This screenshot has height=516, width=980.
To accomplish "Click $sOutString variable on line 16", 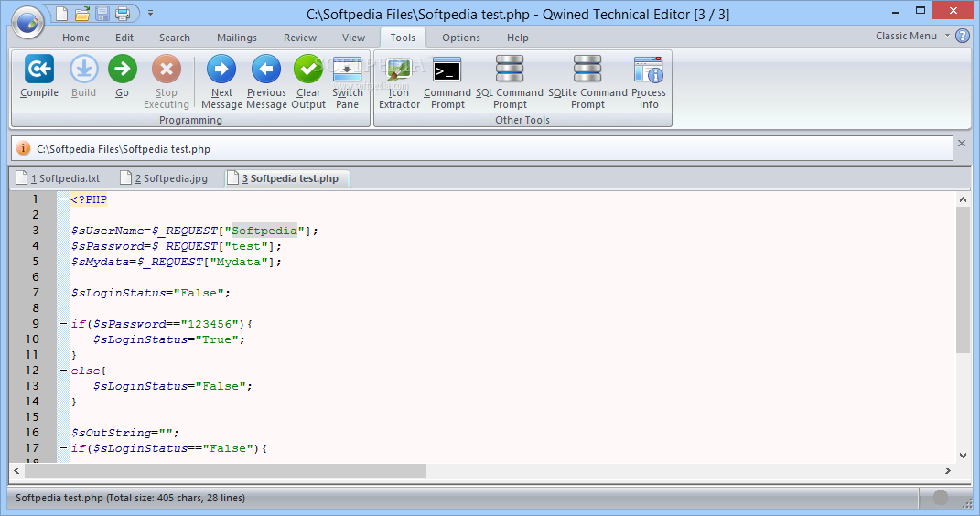I will pyautogui.click(x=112, y=433).
